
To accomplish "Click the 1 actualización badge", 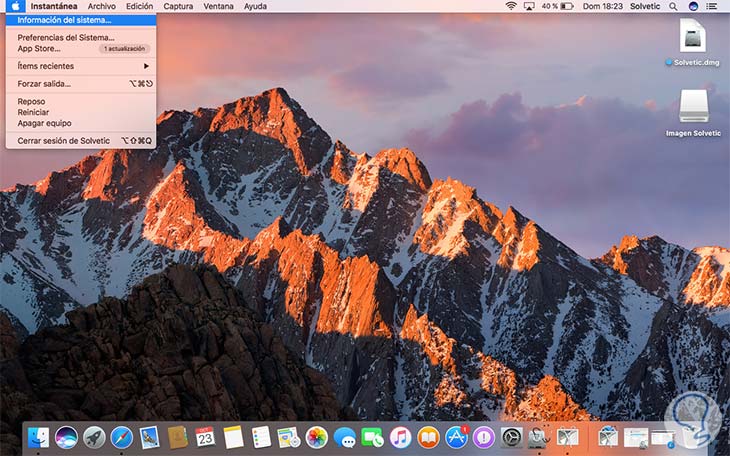I will tap(125, 48).
